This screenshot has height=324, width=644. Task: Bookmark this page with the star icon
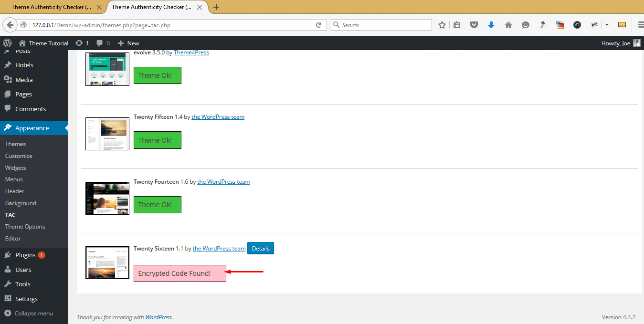[x=442, y=25]
